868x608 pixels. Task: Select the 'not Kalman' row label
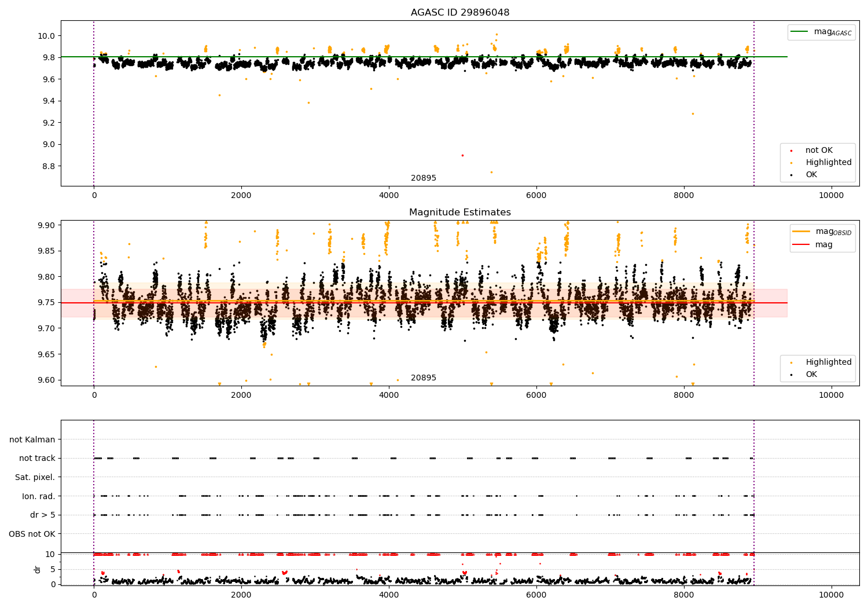pos(32,439)
